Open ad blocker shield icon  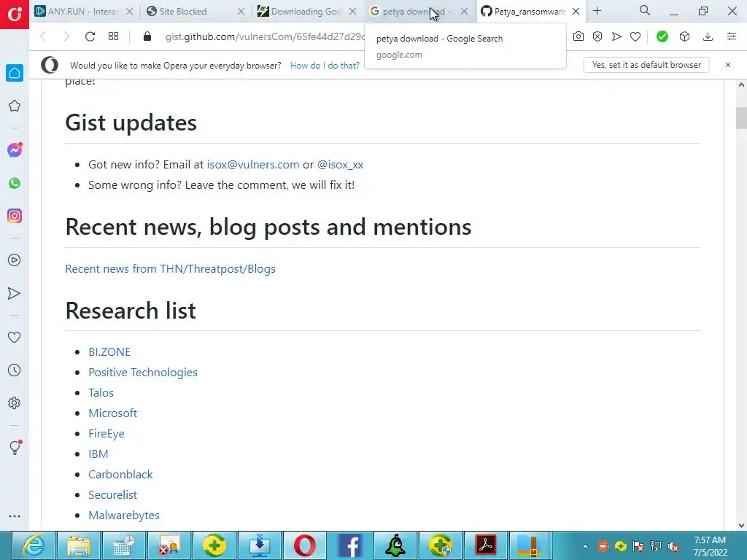point(597,36)
